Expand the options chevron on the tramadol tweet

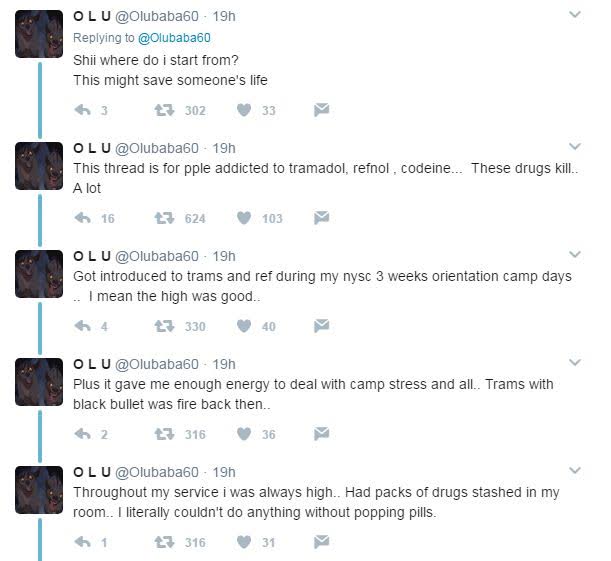pos(575,147)
